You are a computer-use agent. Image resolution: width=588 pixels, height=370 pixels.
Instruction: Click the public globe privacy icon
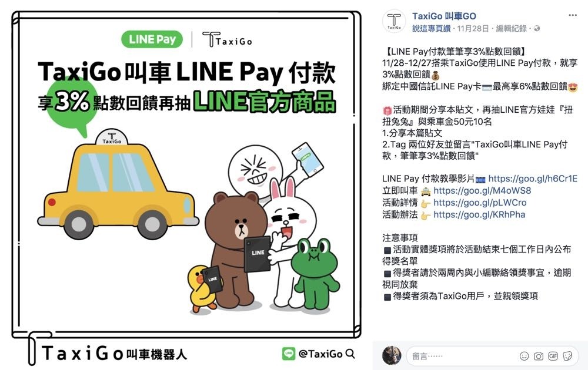pyautogui.click(x=537, y=28)
